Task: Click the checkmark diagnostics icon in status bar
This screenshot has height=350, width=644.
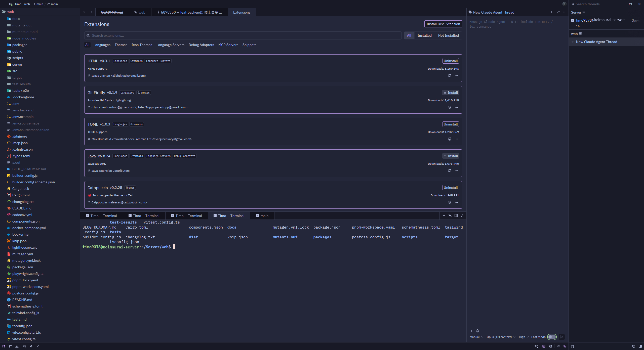Action: tap(38, 346)
